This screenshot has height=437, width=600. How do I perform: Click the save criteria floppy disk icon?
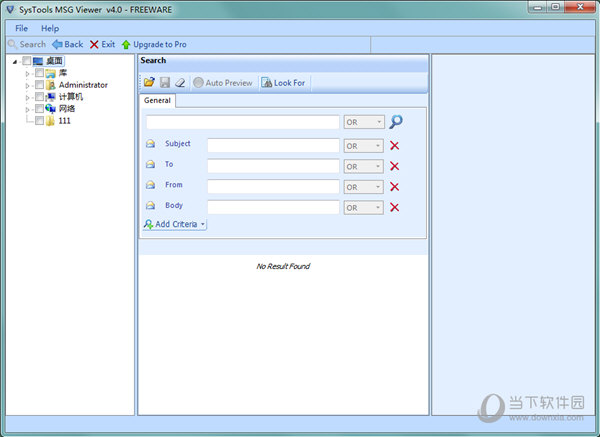pos(165,82)
